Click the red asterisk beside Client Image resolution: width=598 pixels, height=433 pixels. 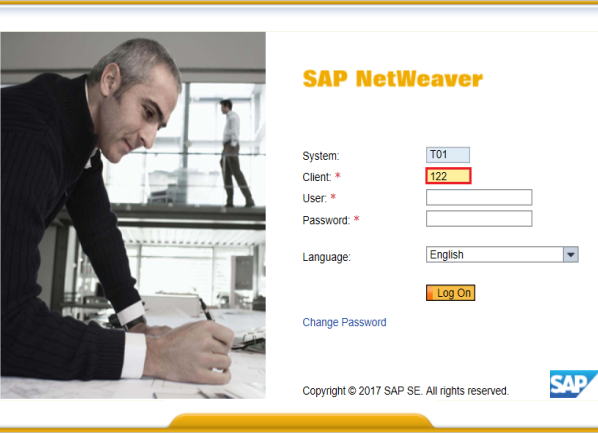tap(338, 176)
